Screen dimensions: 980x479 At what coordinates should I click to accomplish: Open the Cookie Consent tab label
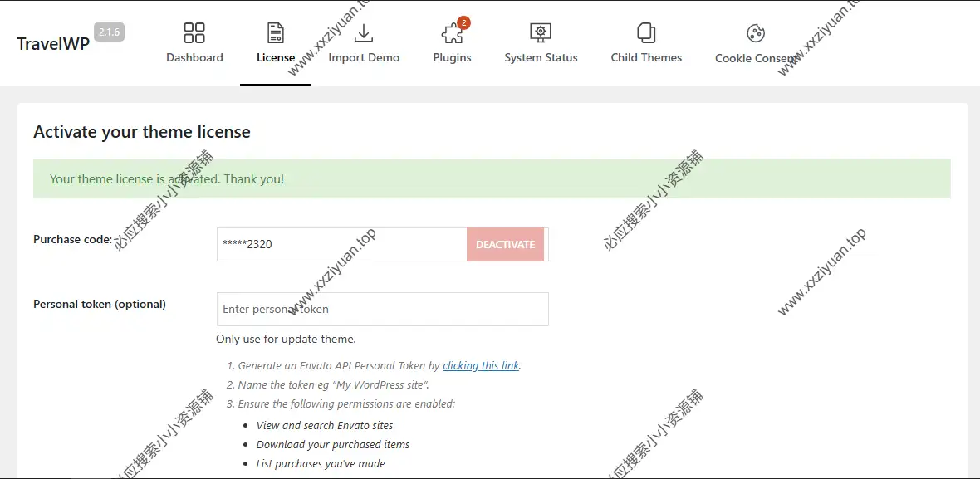pos(755,58)
